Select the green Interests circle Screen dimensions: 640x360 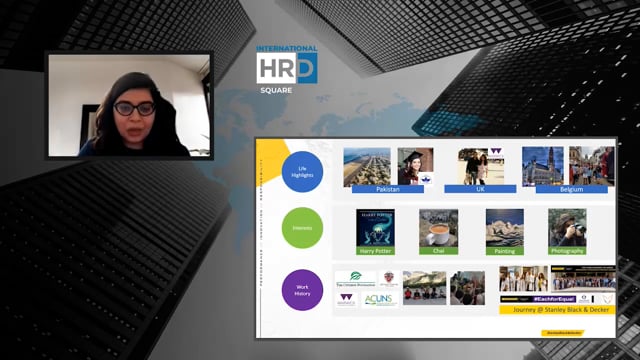(x=302, y=228)
